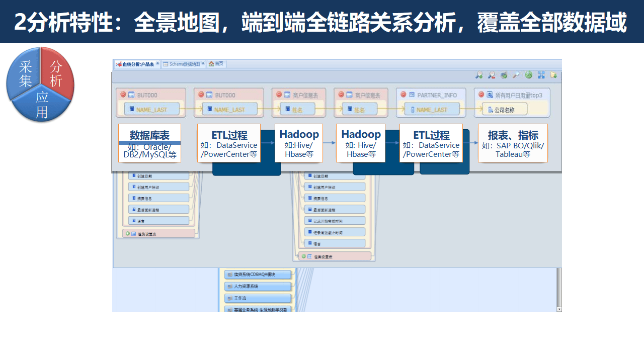Click the system icon beside 工作流

pyautogui.click(x=230, y=299)
